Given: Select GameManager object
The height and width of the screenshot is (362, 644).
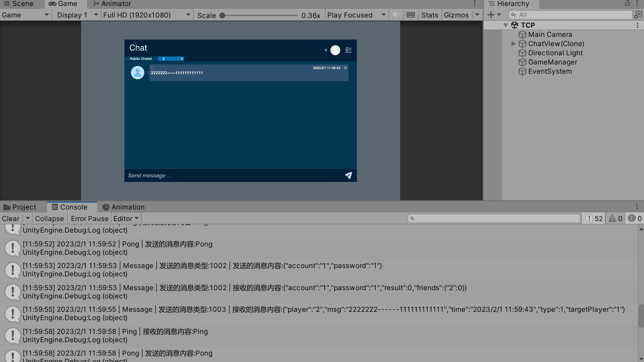Looking at the screenshot, I should (553, 62).
